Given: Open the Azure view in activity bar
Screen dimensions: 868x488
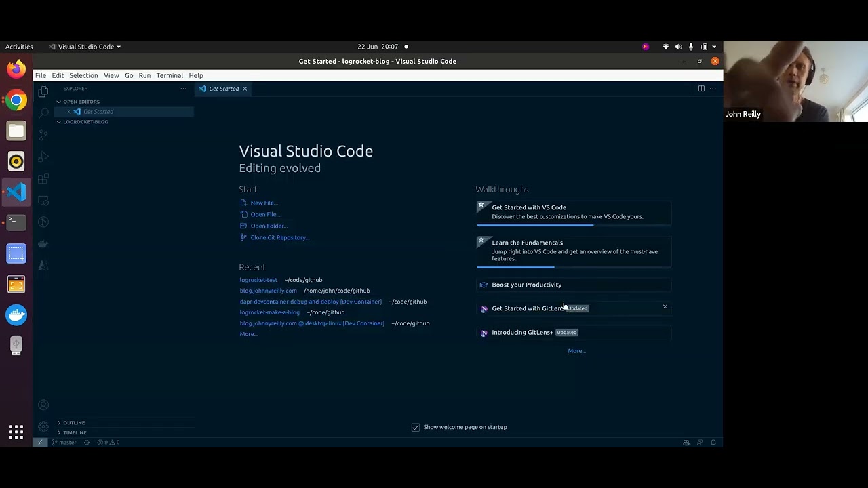Looking at the screenshot, I should [x=43, y=265].
